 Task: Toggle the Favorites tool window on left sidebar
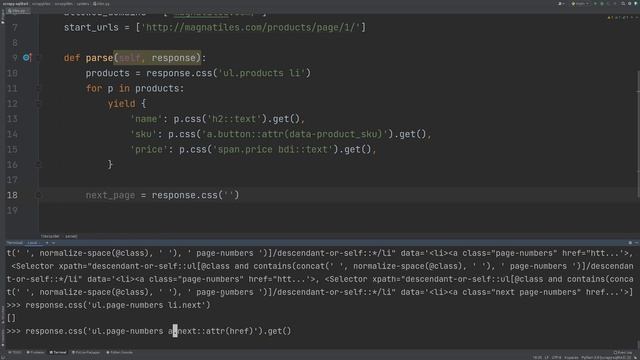click(2, 337)
